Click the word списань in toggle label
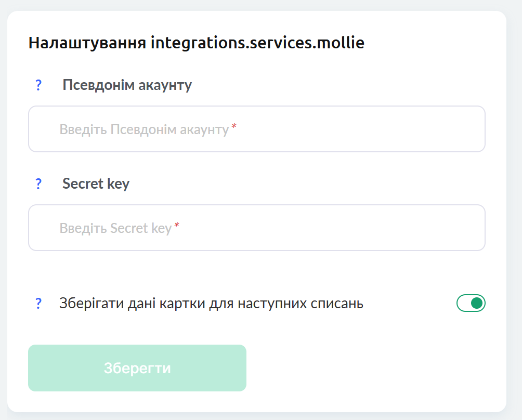 (337, 304)
